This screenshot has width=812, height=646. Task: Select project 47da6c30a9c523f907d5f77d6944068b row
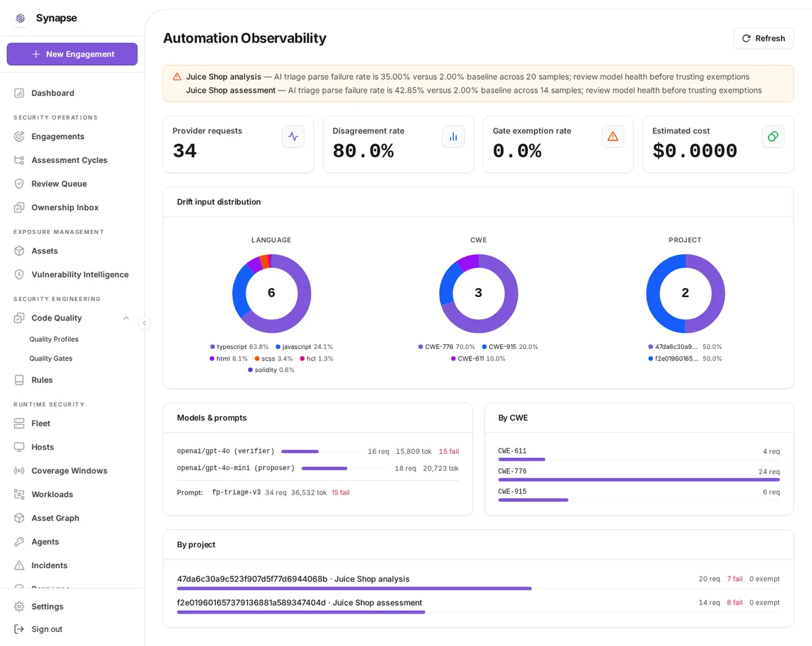(x=478, y=583)
